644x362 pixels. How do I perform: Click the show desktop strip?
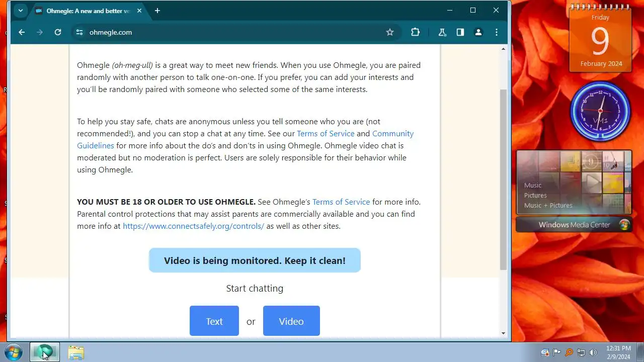pos(640,352)
